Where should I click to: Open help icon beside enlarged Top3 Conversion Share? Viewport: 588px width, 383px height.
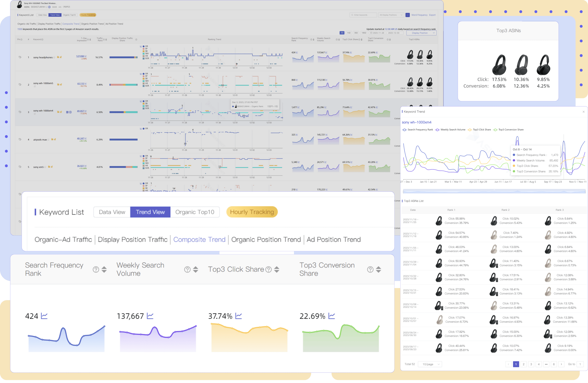(x=370, y=269)
